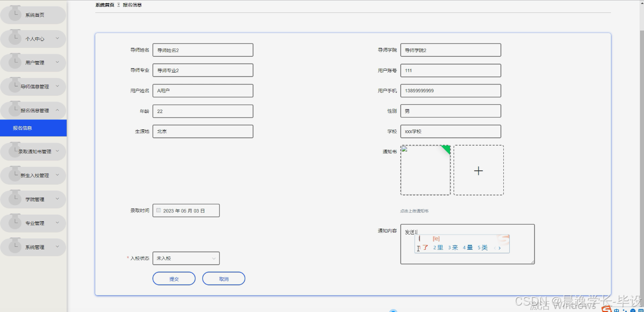Screen dimensions: 644x312
Task: Expand the 录取通知书管理 menu chevron
Action: click(x=57, y=151)
